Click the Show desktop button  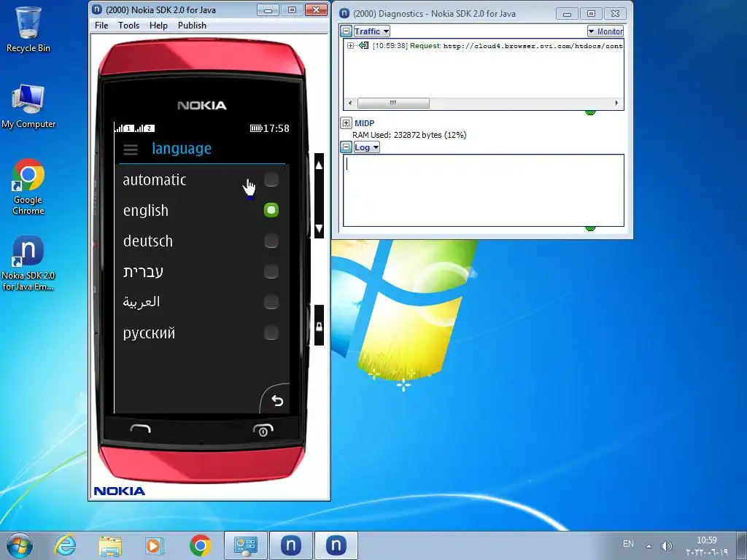tap(742, 545)
